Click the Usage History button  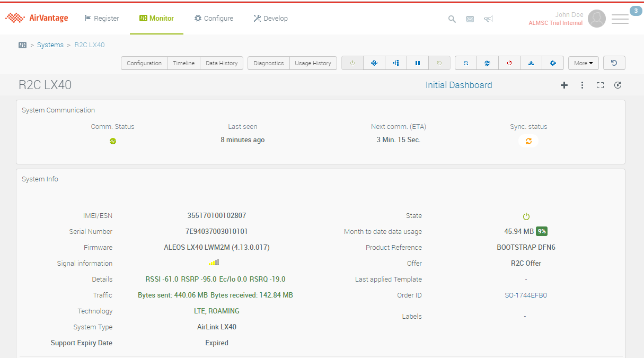coord(313,63)
